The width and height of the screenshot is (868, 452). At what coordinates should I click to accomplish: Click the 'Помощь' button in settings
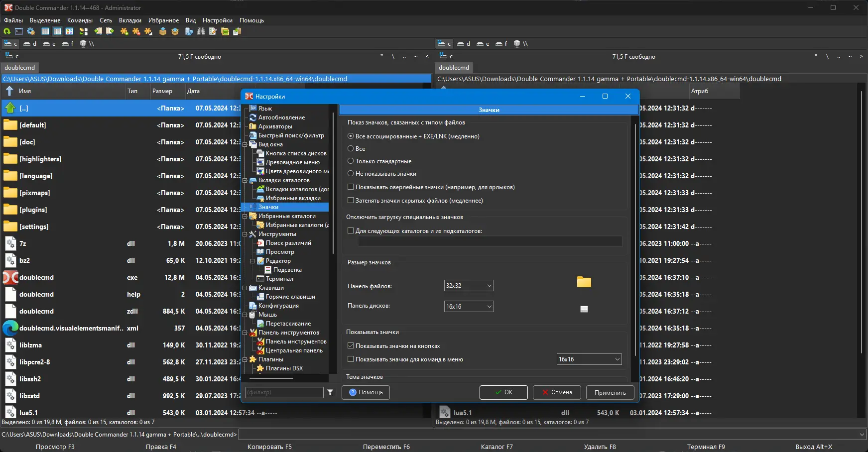[366, 393]
